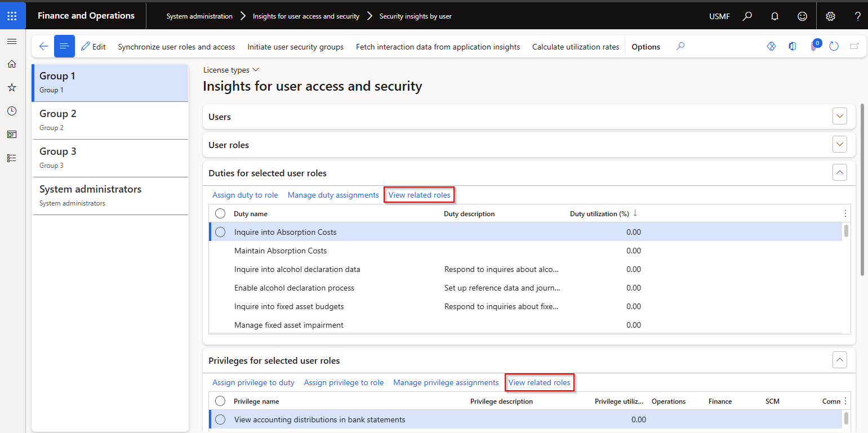This screenshot has width=868, height=433.
Task: Open the Options menu tab
Action: pyautogui.click(x=646, y=47)
